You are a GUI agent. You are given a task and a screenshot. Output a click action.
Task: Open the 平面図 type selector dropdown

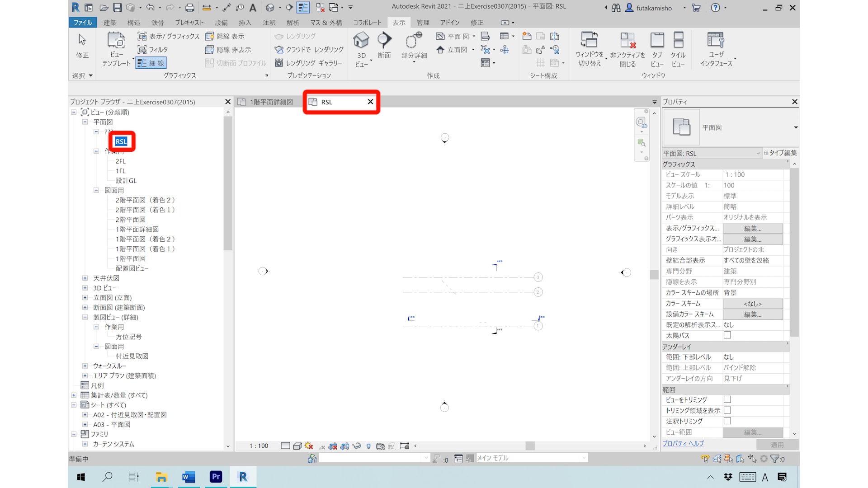[795, 127]
